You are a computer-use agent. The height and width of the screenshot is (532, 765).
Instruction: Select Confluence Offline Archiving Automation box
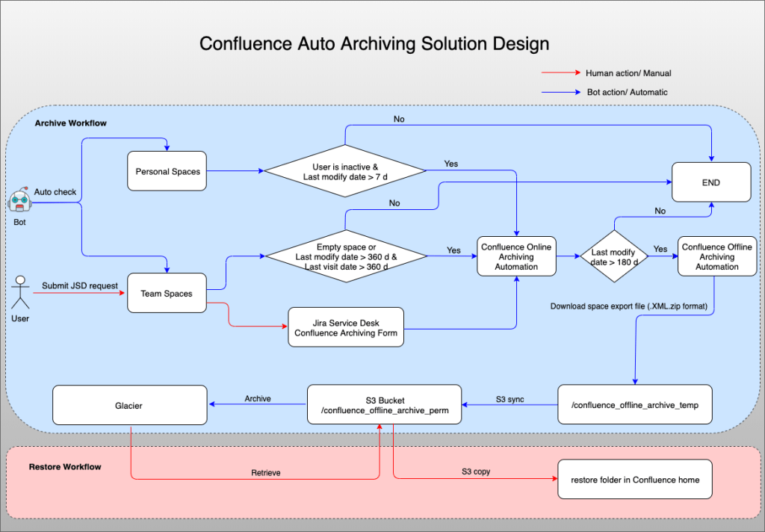pos(716,256)
